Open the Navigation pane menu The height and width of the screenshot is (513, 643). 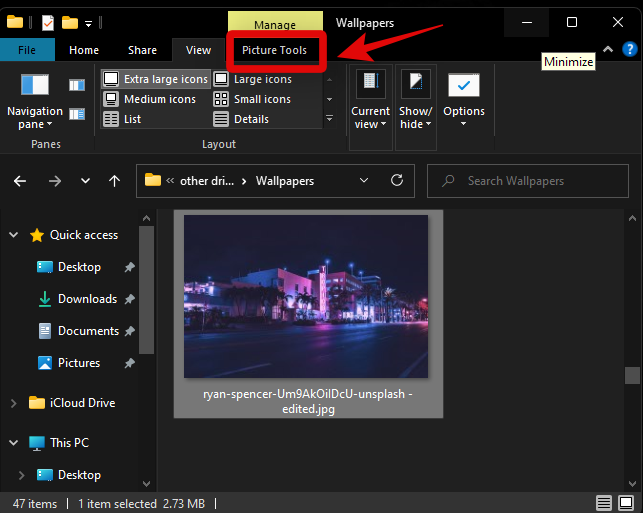pyautogui.click(x=34, y=104)
